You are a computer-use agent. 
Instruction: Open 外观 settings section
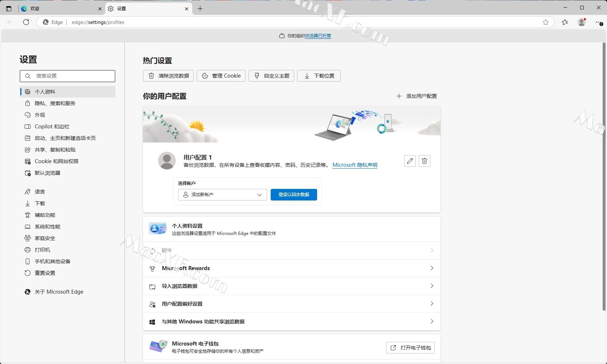pyautogui.click(x=68, y=115)
